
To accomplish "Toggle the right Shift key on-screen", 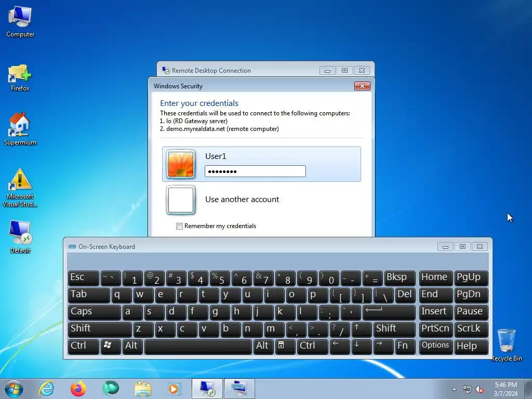I will (x=394, y=329).
